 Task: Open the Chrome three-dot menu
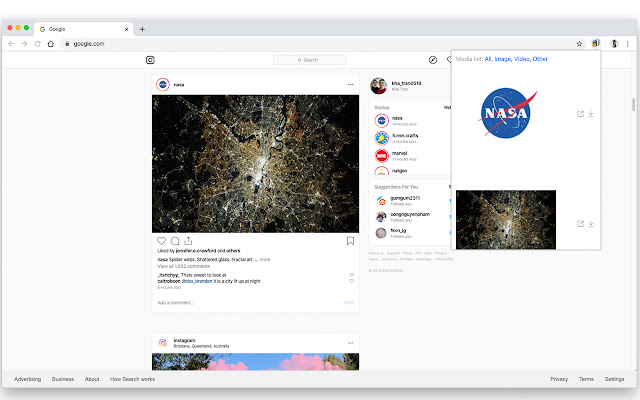coord(628,44)
